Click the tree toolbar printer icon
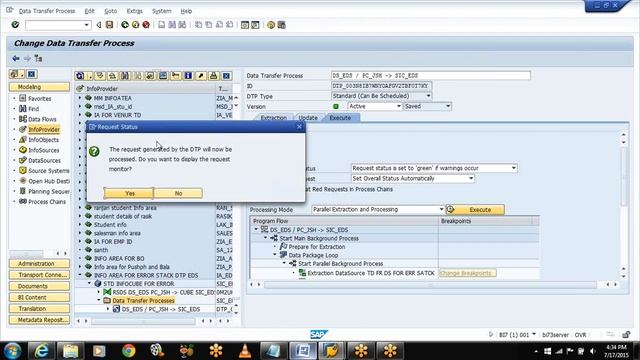The image size is (640, 360). point(213,76)
